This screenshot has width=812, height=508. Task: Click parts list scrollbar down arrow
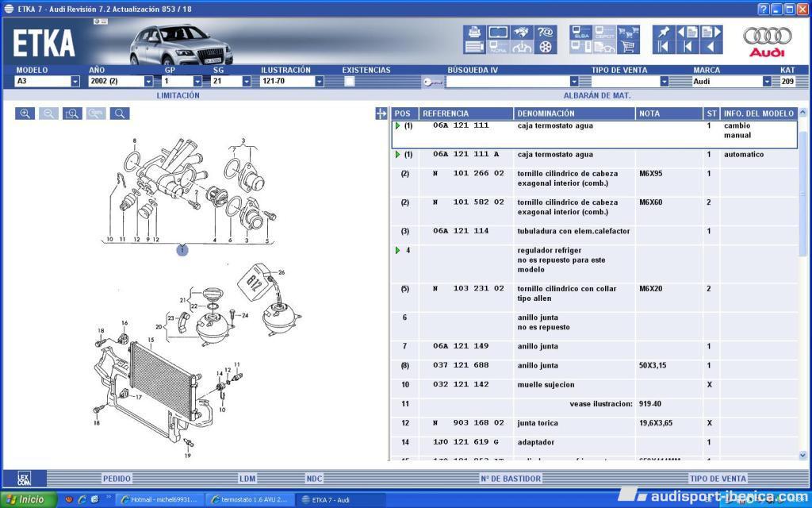point(802,455)
